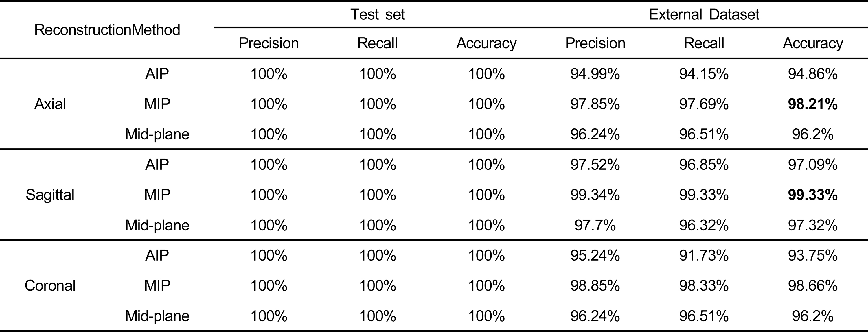Select bold 99.33% accuracy value
Screen dimensions: 868x332
point(813,195)
